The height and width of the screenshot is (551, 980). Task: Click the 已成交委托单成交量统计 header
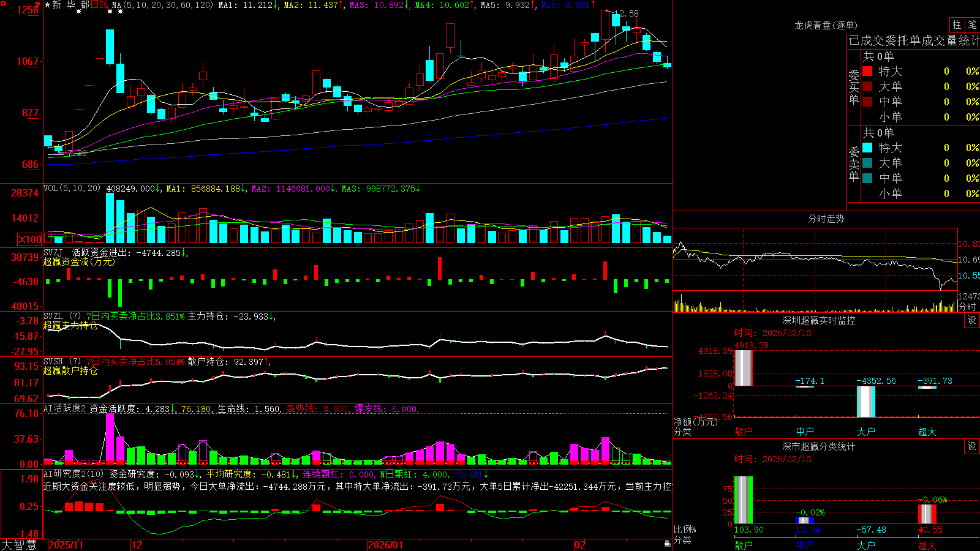coord(914,40)
